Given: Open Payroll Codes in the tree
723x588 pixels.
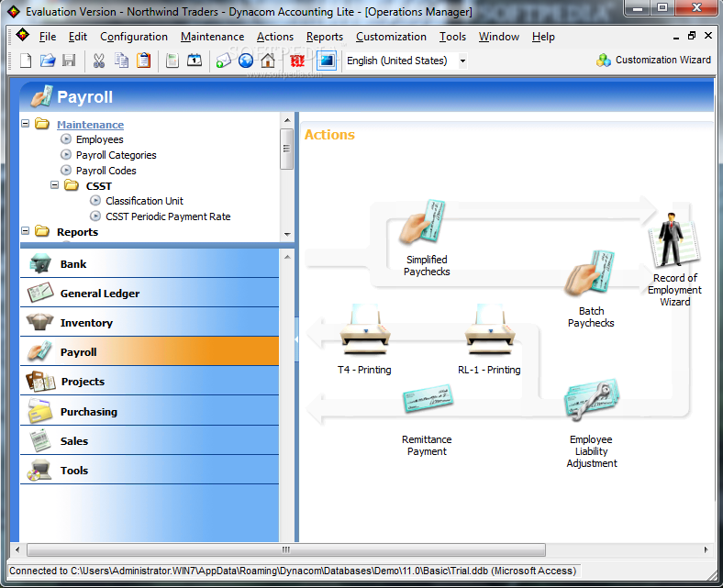Looking at the screenshot, I should point(106,171).
